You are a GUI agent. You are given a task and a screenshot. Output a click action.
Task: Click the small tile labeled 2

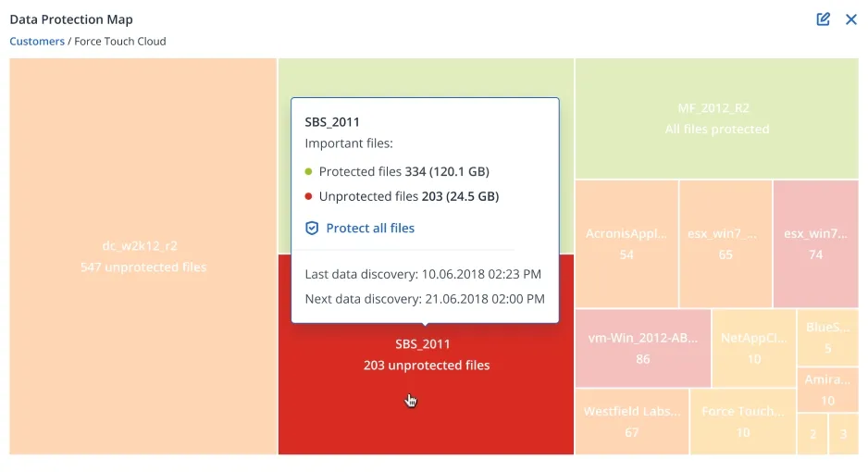pyautogui.click(x=812, y=433)
